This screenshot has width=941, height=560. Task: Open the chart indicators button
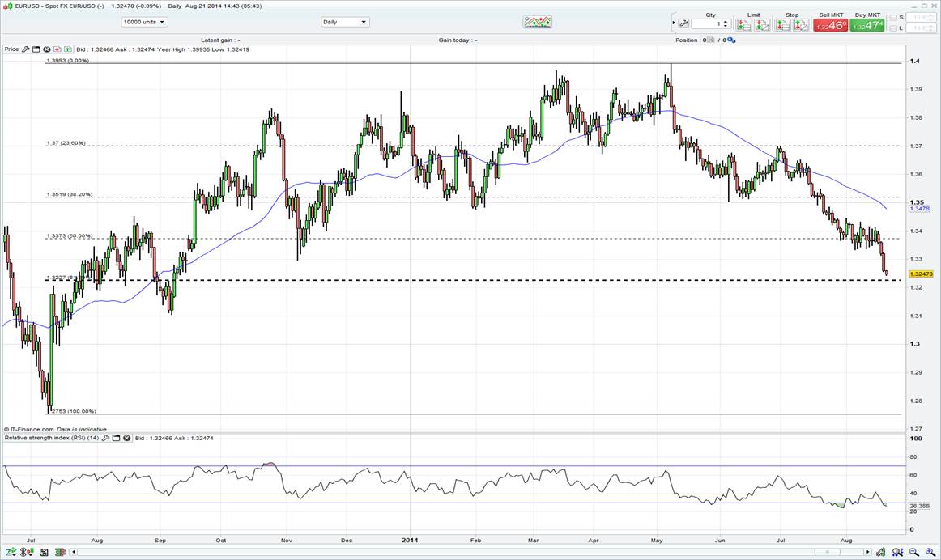point(537,22)
